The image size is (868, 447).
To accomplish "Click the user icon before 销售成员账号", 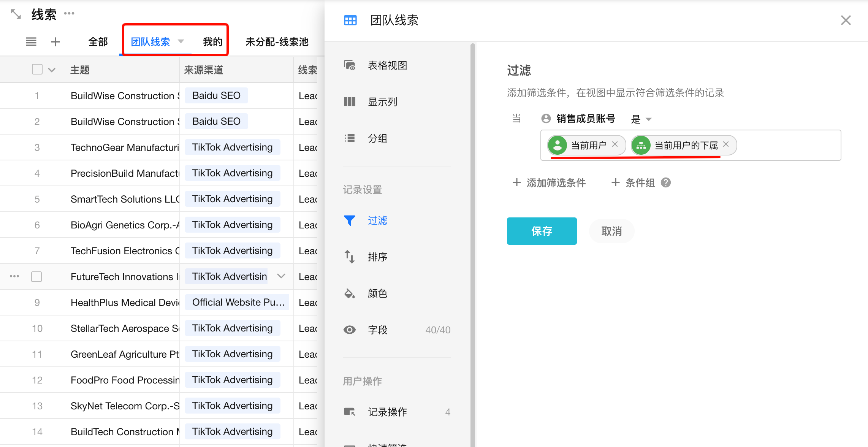I will coord(546,119).
